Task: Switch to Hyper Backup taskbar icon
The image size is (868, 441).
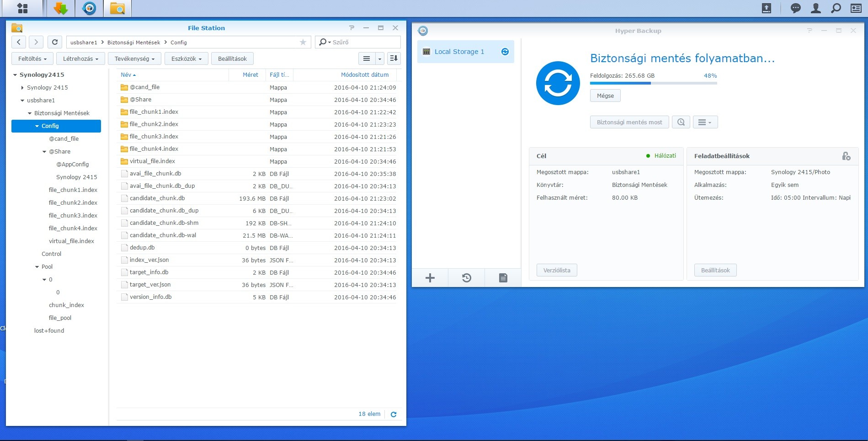Action: [89, 8]
